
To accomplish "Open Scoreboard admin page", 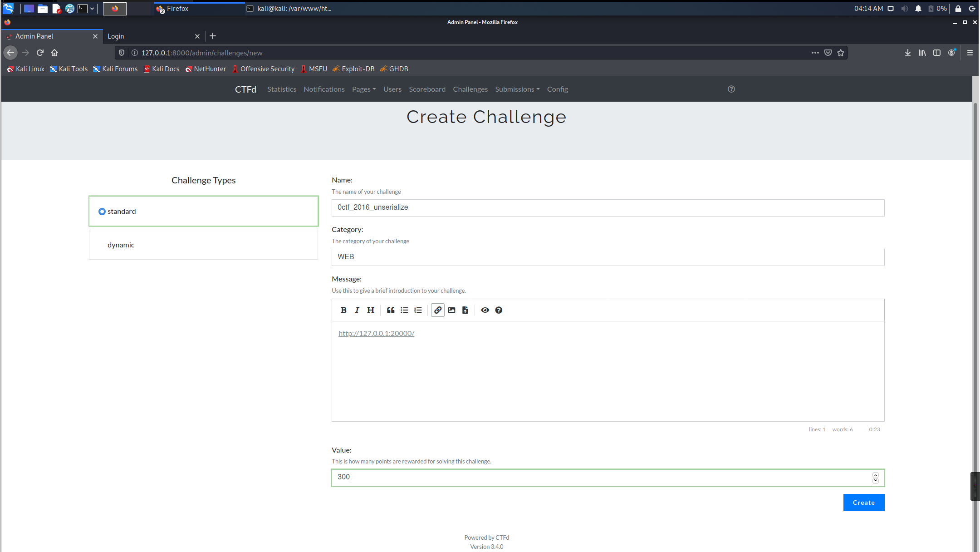I will [427, 89].
